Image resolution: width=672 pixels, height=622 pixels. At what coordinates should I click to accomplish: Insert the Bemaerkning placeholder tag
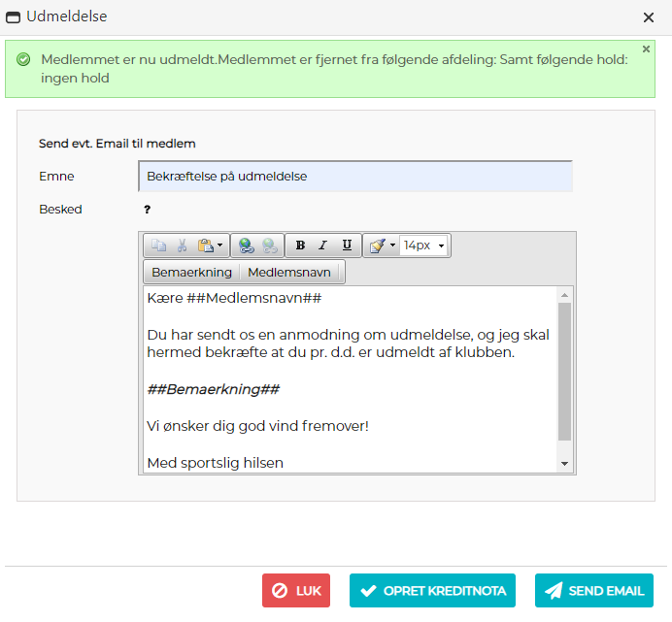point(191,273)
